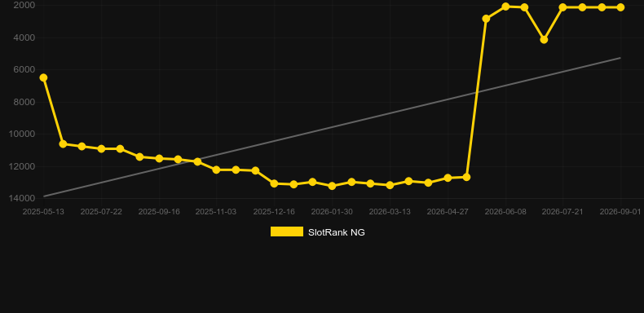The height and width of the screenshot is (313, 644).
Task: Click the x-axis label 2026-09-01
Action: point(620,212)
